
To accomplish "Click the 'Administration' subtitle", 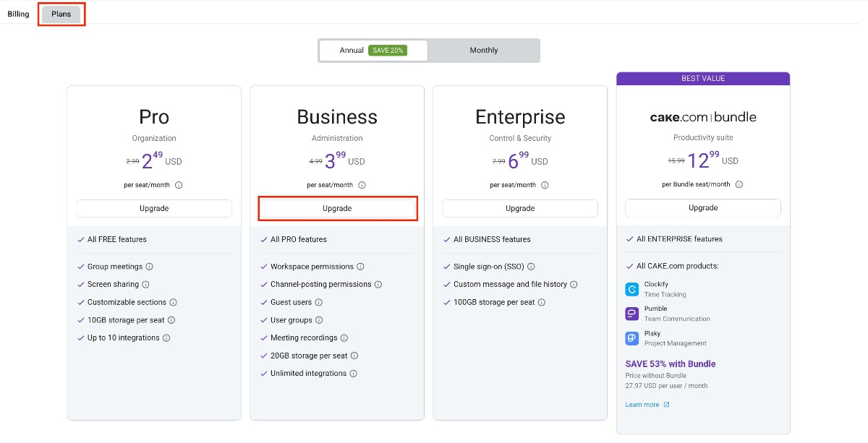I will pyautogui.click(x=337, y=139).
